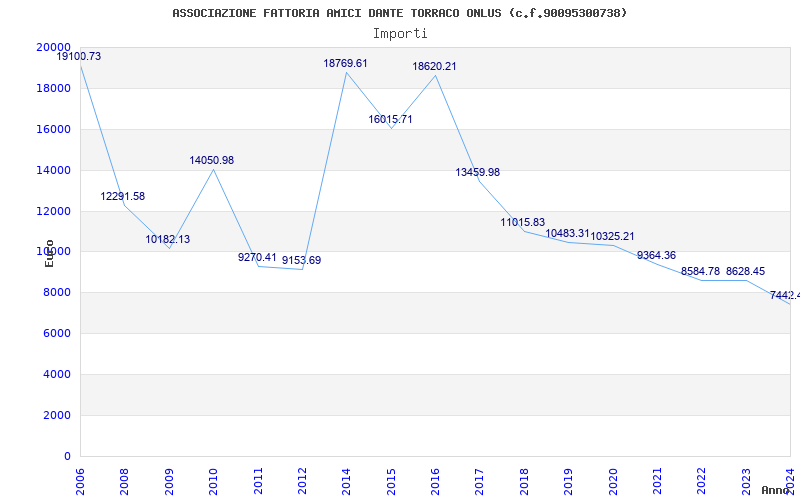Click data label 18620.21
Image resolution: width=800 pixels, height=500 pixels.
(x=434, y=66)
